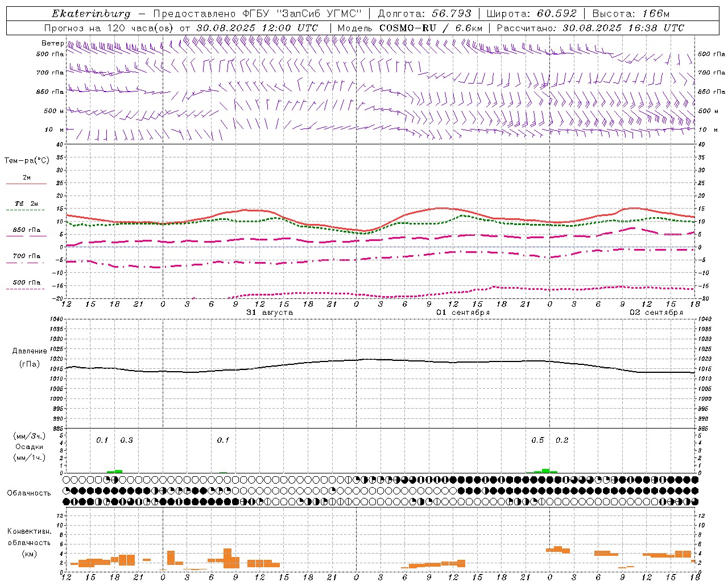Image resolution: width=728 pixels, height=582 pixels.
Task: Click the Облачность row label
Action: coord(29,493)
